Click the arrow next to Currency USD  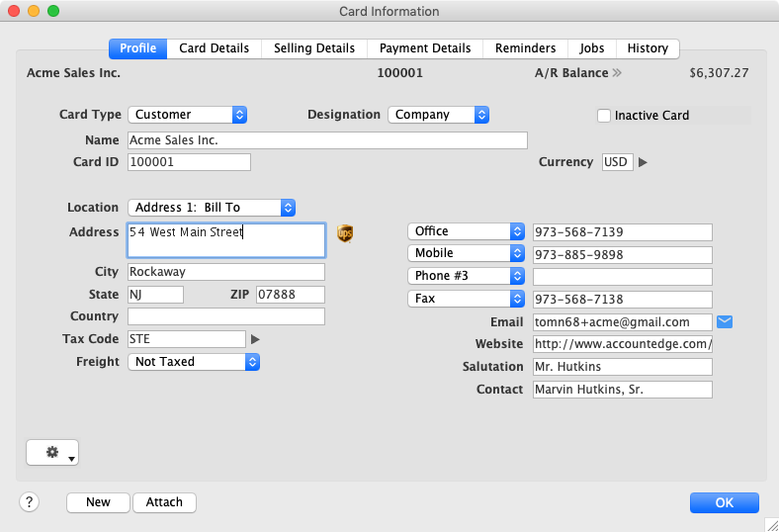pos(643,163)
